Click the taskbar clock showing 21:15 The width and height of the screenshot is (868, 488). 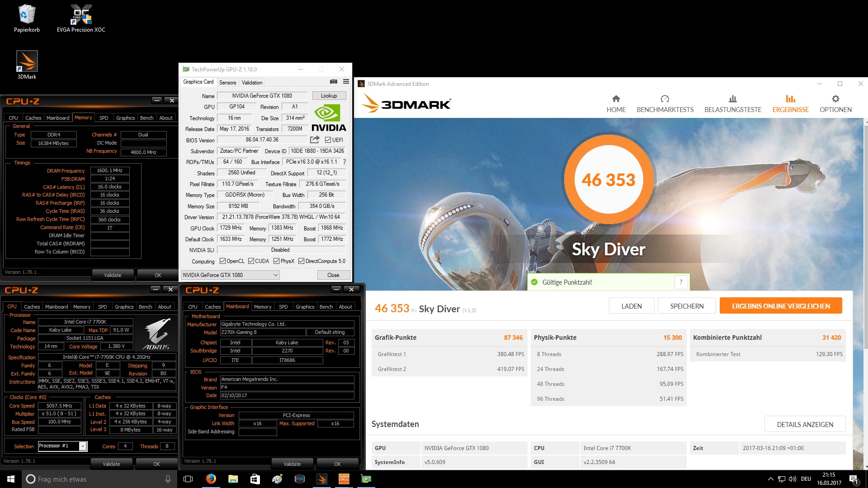pos(829,479)
